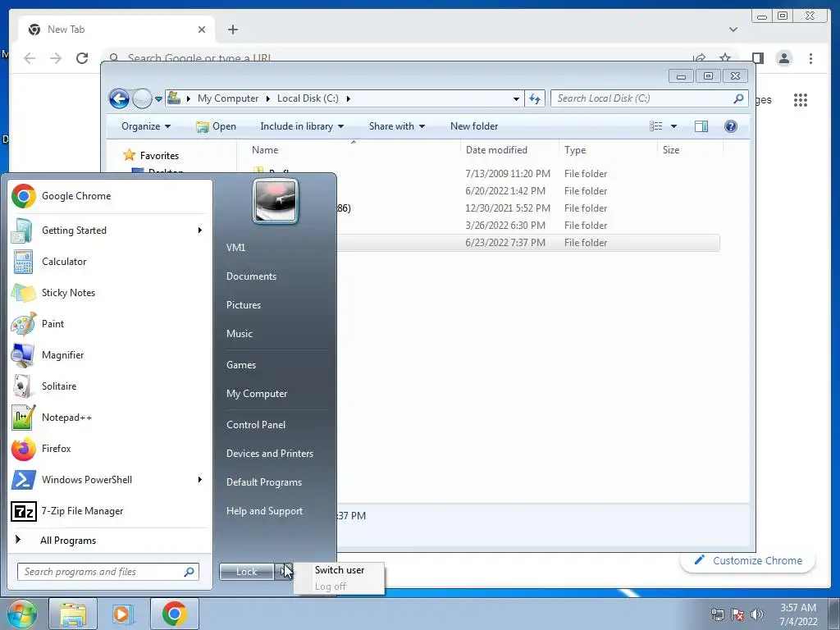Open Devices and Printers
The width and height of the screenshot is (840, 630).
click(x=269, y=454)
